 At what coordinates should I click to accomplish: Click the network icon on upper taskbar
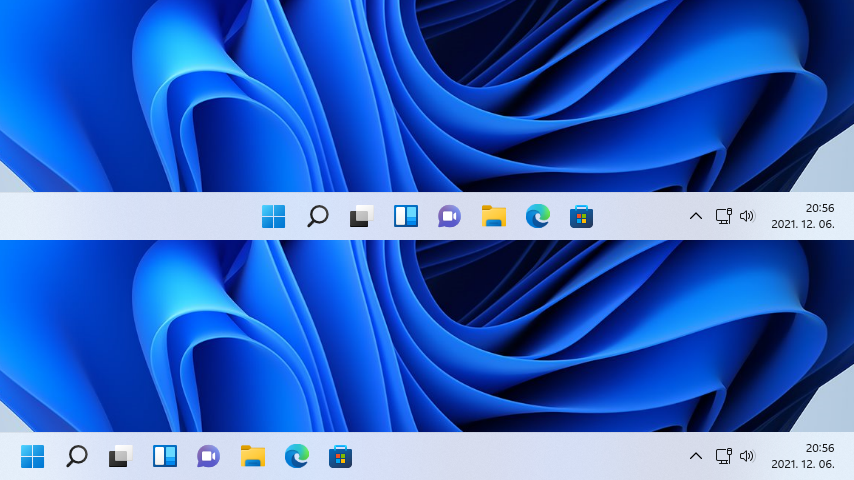tap(723, 216)
